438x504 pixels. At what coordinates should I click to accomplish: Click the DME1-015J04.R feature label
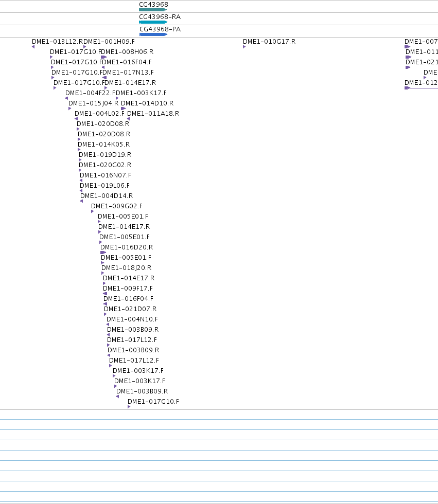coord(94,103)
